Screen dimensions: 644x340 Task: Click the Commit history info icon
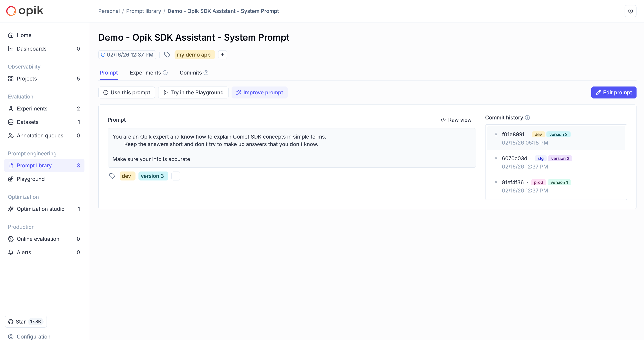click(528, 117)
